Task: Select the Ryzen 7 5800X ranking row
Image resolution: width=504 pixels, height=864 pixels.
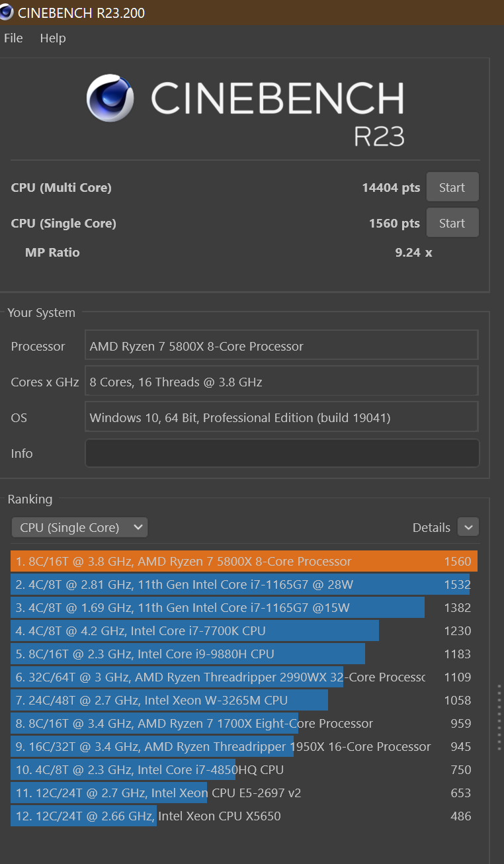Action: 243,562
